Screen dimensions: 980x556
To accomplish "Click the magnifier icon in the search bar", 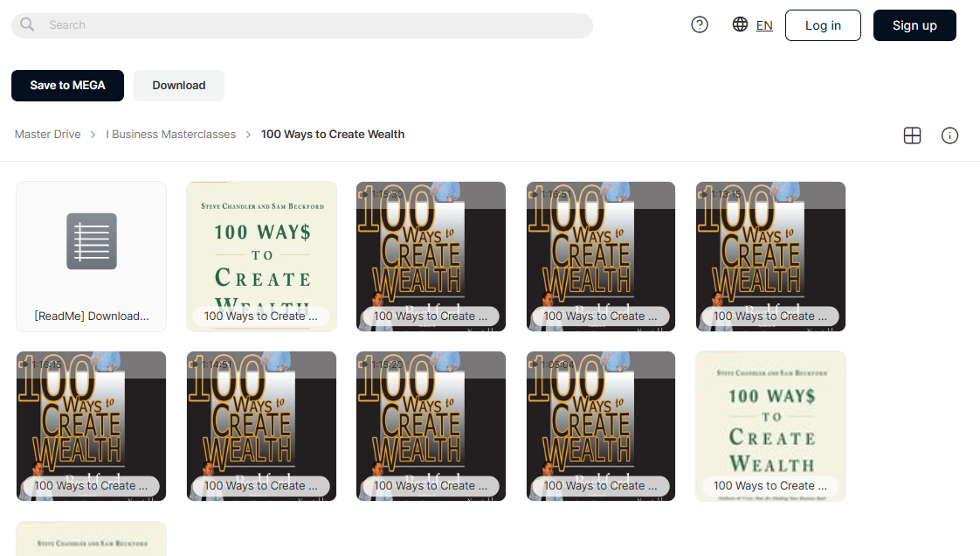I will pos(27,24).
